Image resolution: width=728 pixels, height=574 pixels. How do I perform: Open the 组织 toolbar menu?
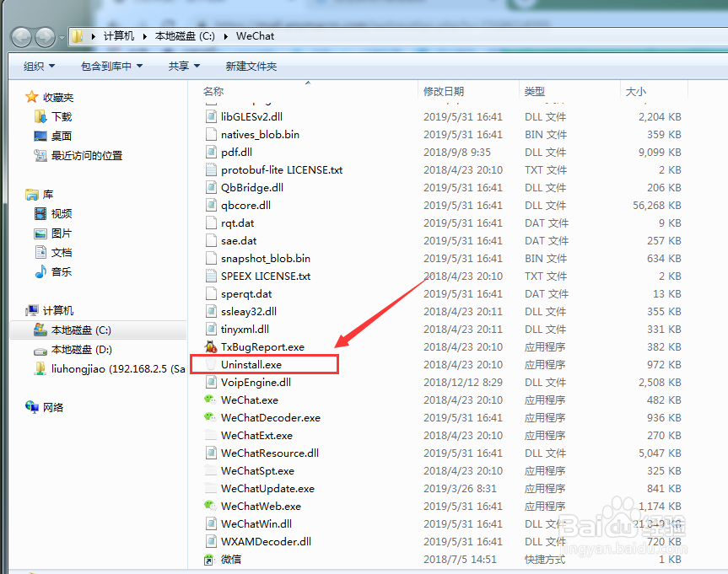[x=39, y=67]
